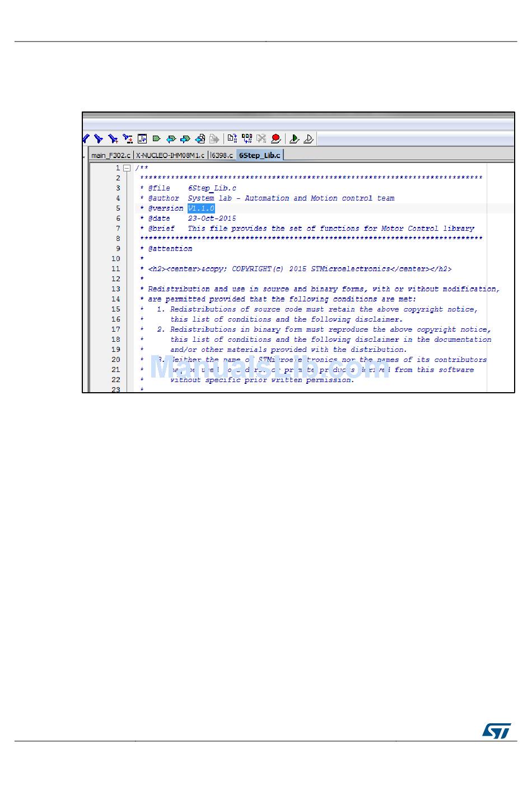
Task: Click 'are permitted provided that' line
Action: coord(278,299)
